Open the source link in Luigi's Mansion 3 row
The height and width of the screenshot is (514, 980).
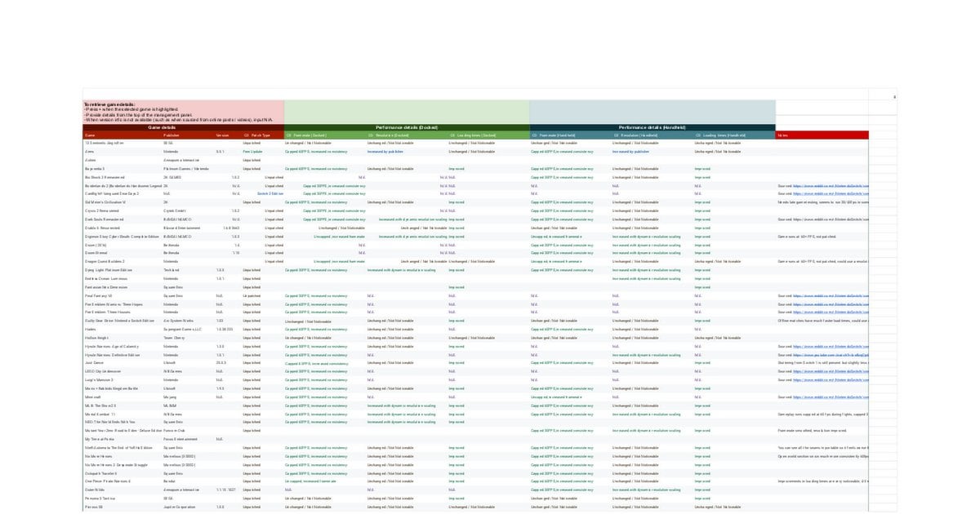coord(833,379)
